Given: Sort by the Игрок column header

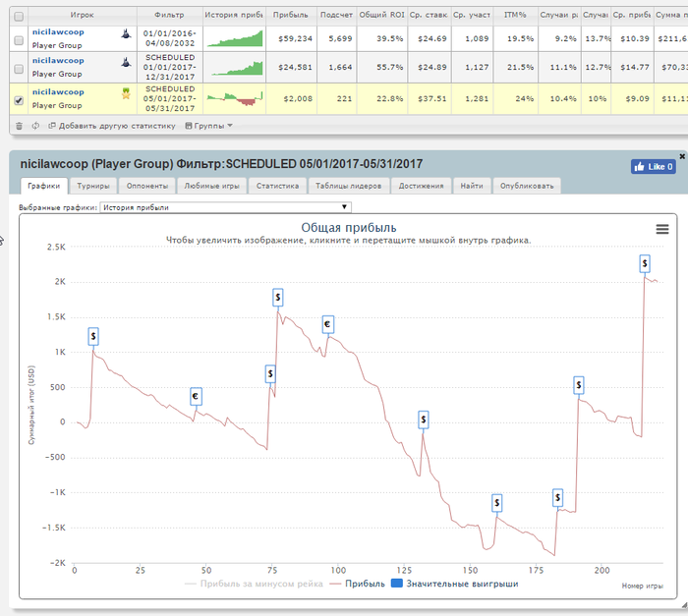Looking at the screenshot, I should click(82, 15).
